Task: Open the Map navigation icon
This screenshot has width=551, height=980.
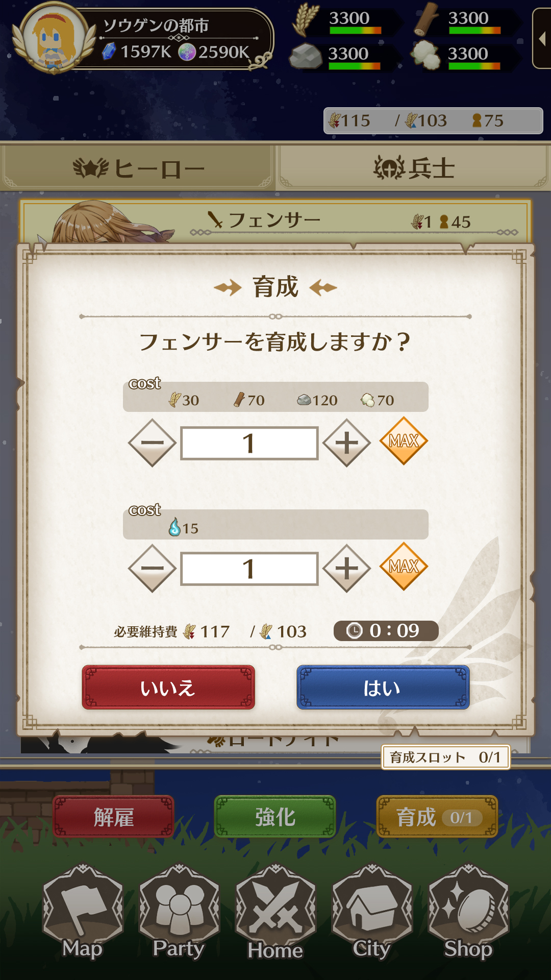Action: tap(83, 911)
